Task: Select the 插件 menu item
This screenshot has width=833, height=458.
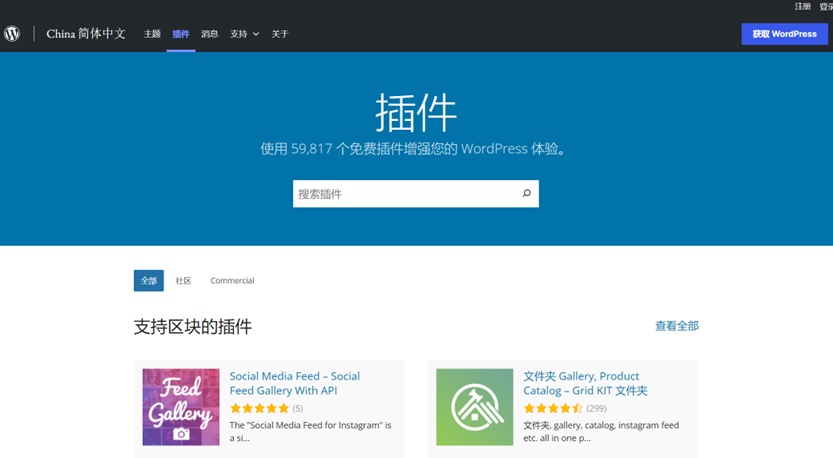Action: (181, 34)
